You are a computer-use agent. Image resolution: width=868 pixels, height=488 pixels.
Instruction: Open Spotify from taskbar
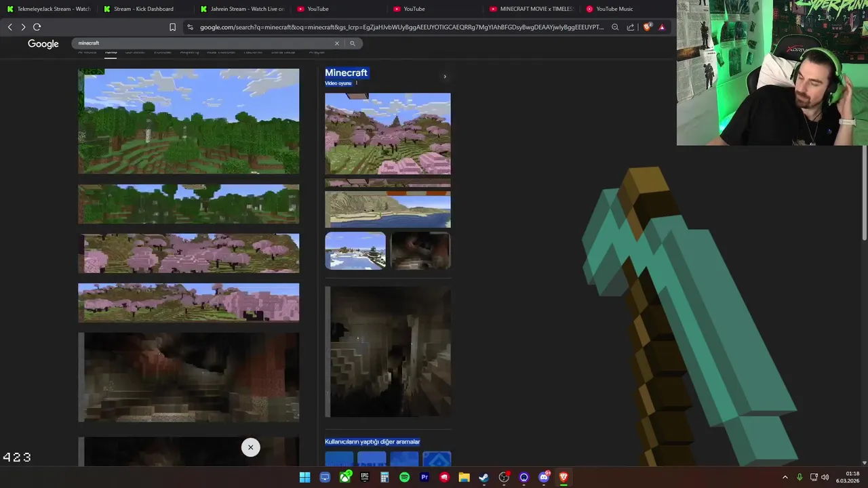click(x=404, y=477)
